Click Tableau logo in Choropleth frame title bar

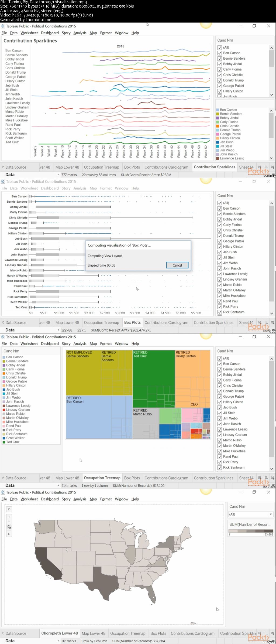[3, 492]
